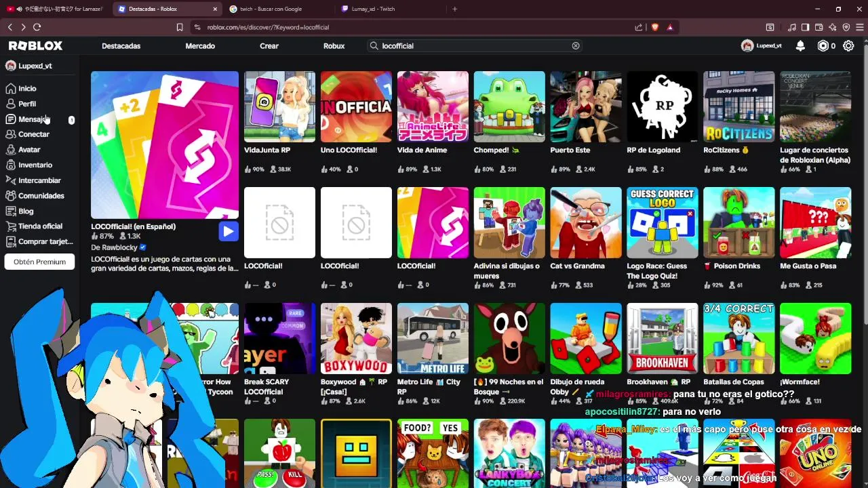
Task: Reload the browser page
Action: pyautogui.click(x=37, y=27)
